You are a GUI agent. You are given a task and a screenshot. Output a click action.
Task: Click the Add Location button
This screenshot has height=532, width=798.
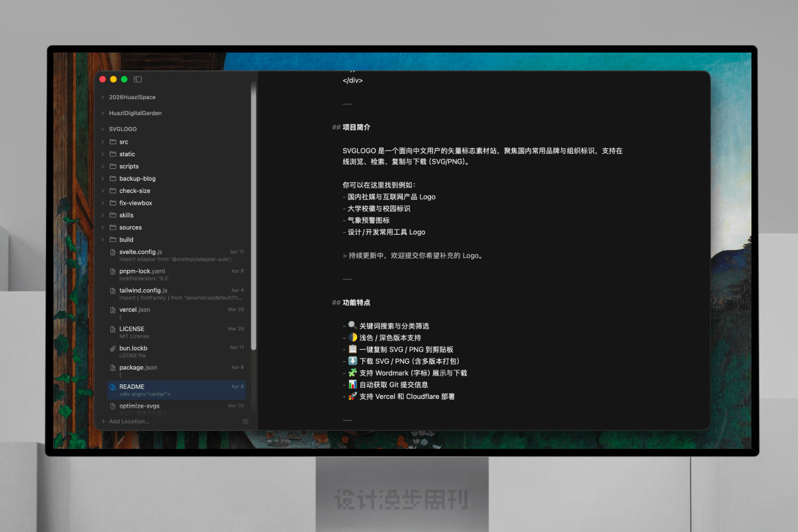pyautogui.click(x=128, y=422)
